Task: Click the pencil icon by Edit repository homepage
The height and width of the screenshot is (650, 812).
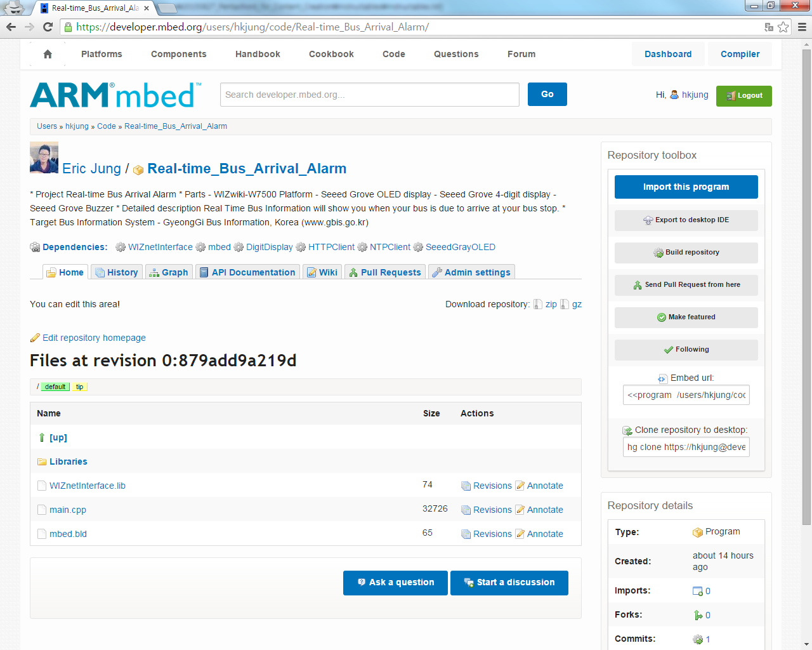Action: 35,338
